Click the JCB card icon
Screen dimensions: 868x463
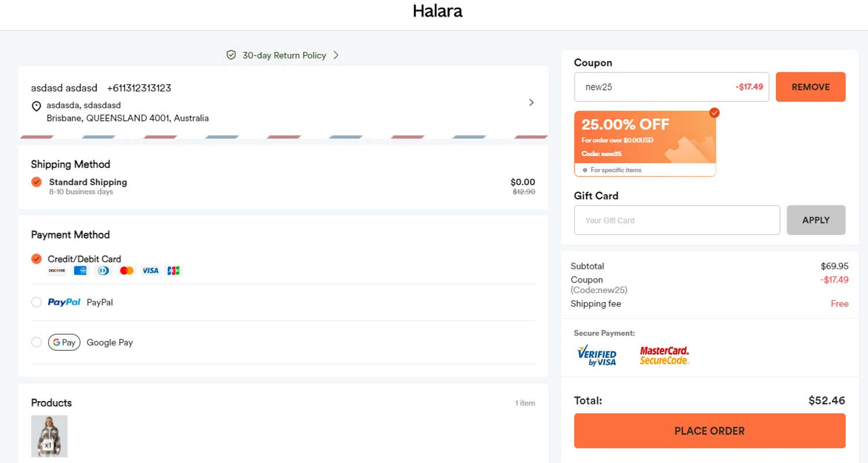click(x=174, y=270)
